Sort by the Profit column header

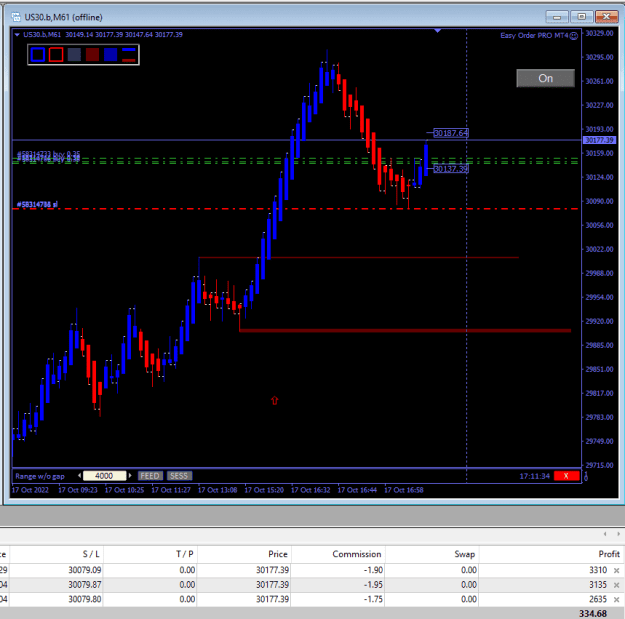[x=609, y=554]
